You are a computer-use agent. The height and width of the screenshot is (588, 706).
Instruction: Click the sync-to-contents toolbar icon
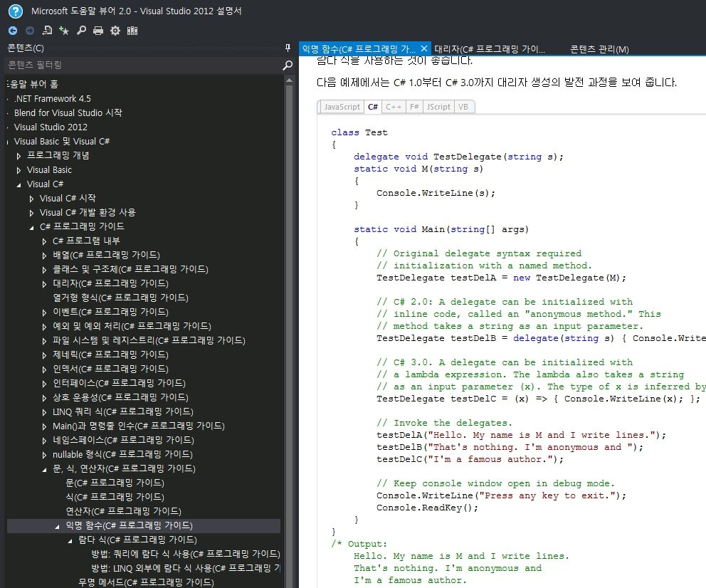point(47,31)
